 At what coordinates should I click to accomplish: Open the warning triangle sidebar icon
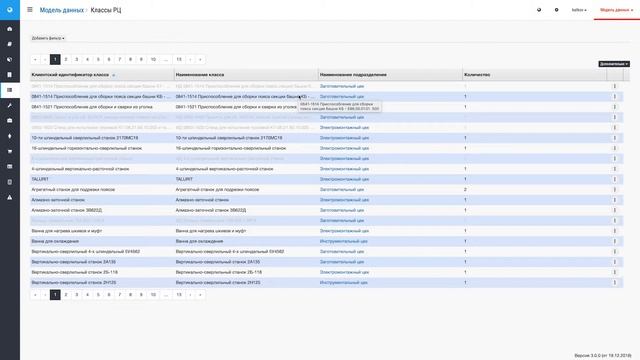pyautogui.click(x=10, y=197)
